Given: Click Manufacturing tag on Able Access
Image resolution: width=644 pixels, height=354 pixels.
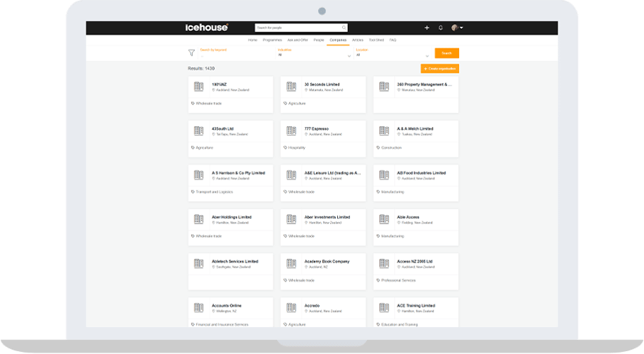Looking at the screenshot, I should pyautogui.click(x=392, y=236).
